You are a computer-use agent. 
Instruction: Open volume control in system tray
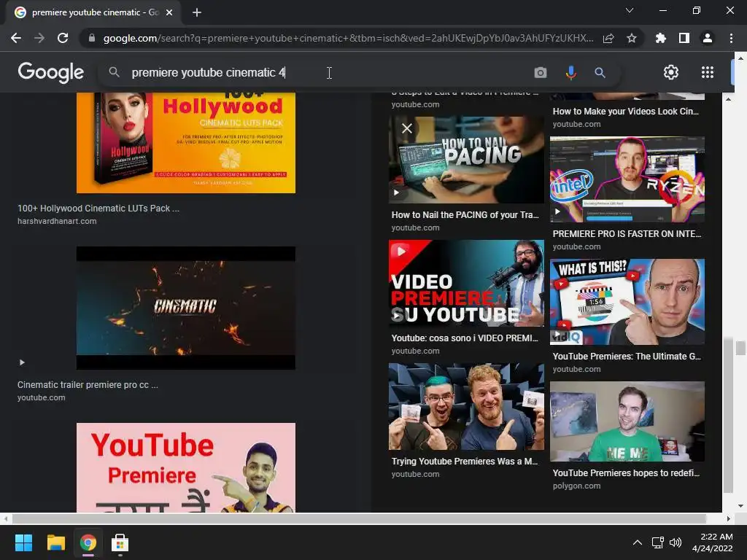click(x=676, y=542)
